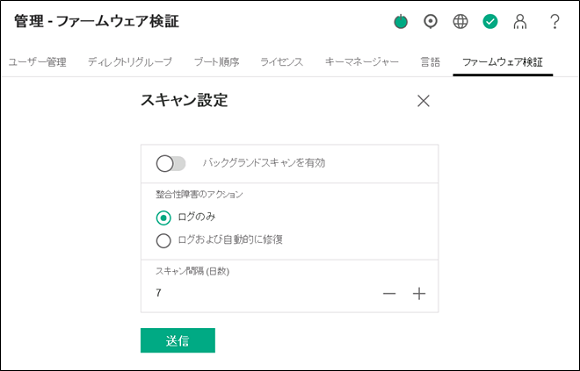Go to the キーマネージャー tab

tap(362, 62)
